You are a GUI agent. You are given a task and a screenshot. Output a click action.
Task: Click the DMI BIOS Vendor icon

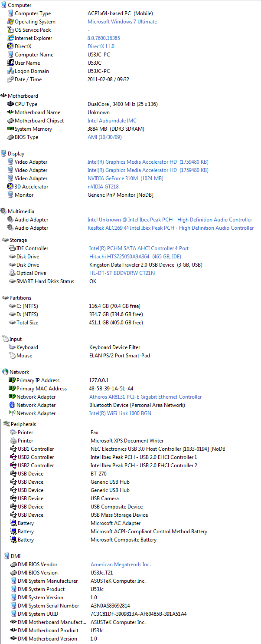click(x=13, y=565)
